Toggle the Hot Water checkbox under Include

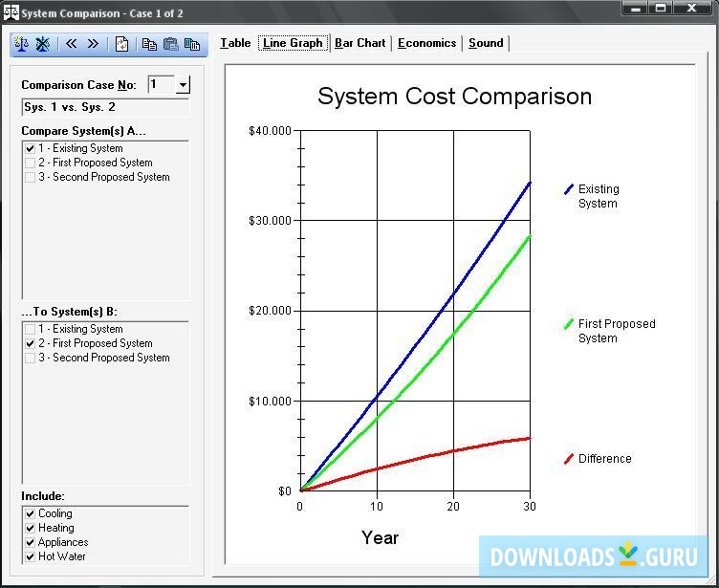click(x=30, y=556)
